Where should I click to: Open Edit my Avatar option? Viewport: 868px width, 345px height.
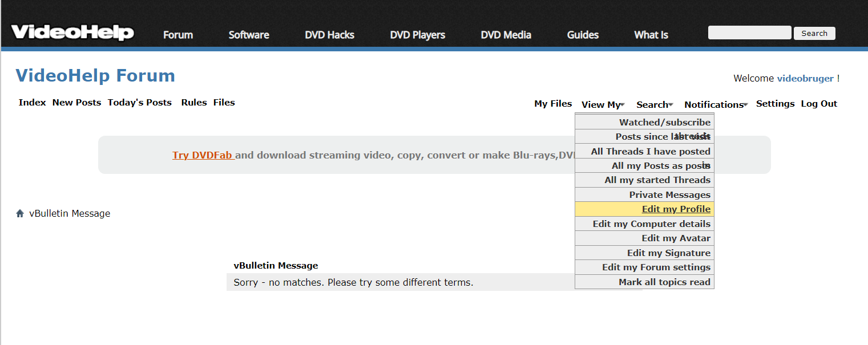(x=676, y=238)
